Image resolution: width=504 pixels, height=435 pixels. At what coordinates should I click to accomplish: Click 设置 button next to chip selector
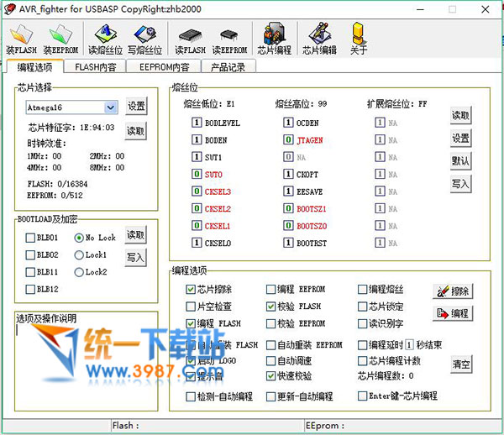tap(136, 106)
